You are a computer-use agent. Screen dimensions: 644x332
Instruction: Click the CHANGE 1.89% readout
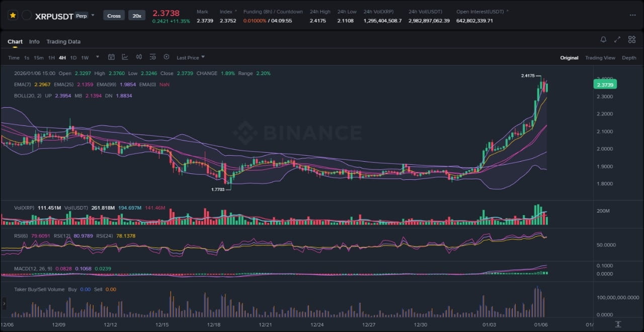pyautogui.click(x=216, y=73)
